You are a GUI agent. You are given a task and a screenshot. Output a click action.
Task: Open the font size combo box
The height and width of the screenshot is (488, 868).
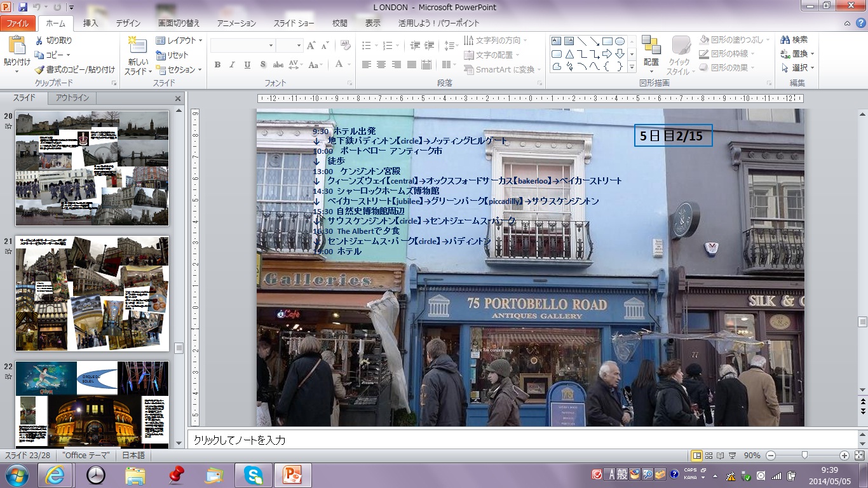click(x=289, y=46)
